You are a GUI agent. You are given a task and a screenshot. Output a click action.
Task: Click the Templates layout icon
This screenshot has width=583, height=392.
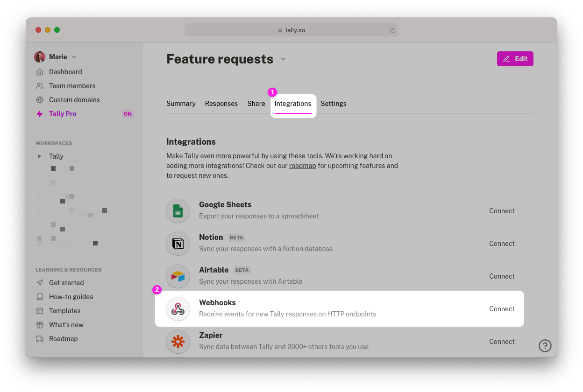point(40,311)
